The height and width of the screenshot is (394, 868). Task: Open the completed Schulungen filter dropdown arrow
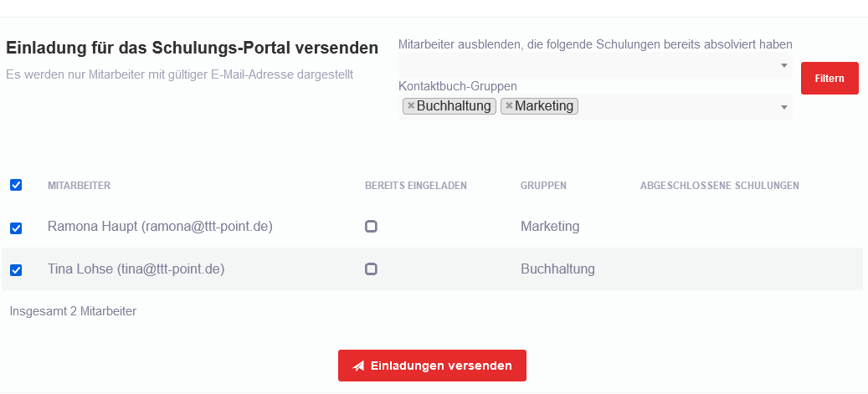pos(784,65)
